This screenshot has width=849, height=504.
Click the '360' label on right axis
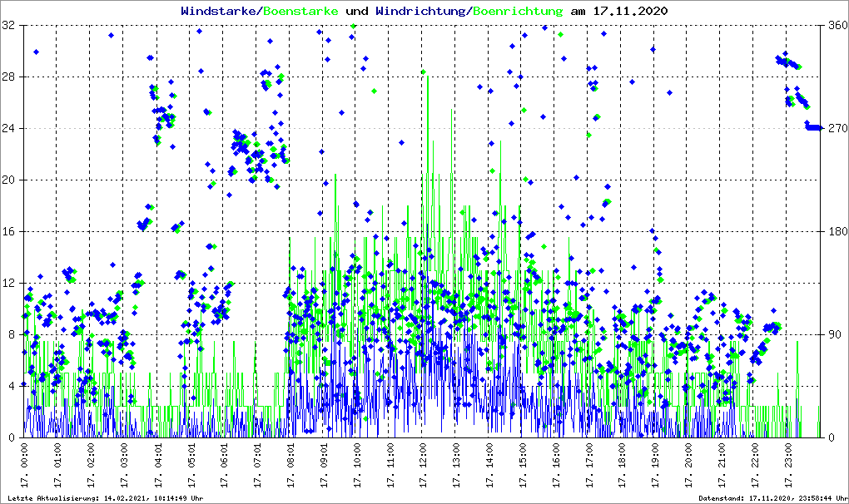click(x=835, y=26)
